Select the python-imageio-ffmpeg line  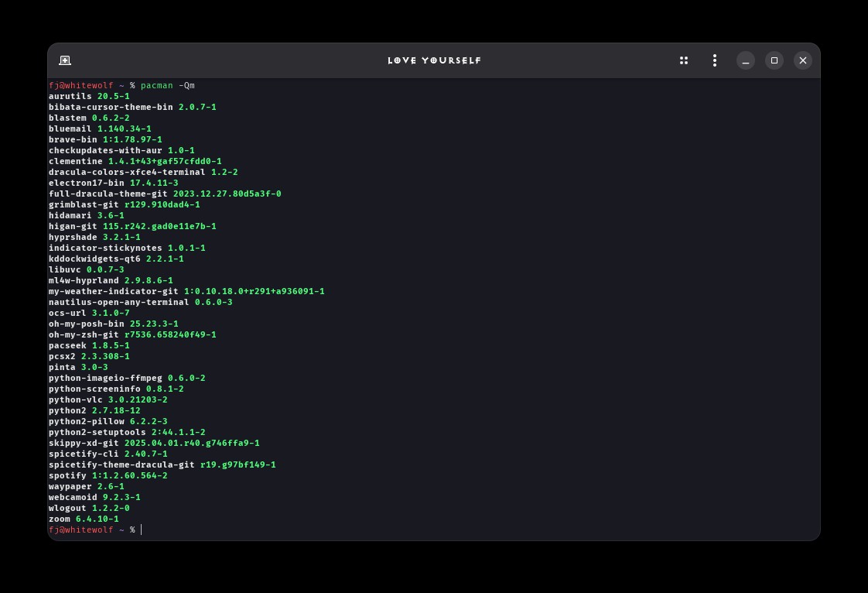[x=127, y=378]
